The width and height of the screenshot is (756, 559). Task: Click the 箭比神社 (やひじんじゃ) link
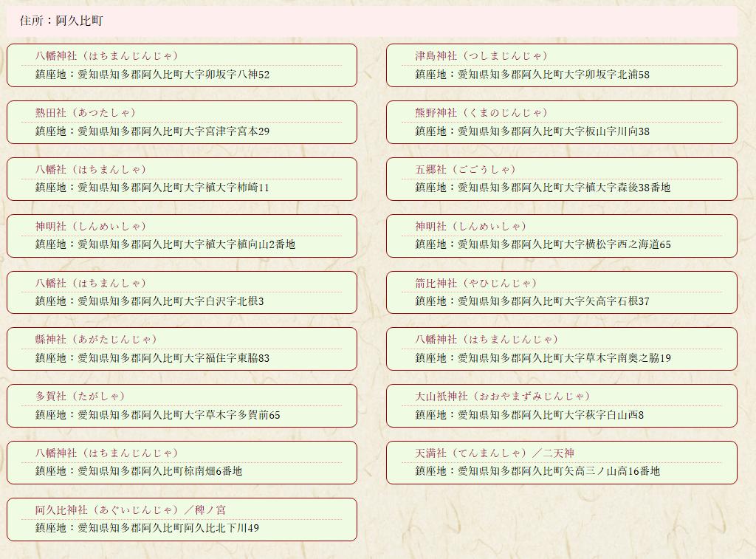point(475,283)
